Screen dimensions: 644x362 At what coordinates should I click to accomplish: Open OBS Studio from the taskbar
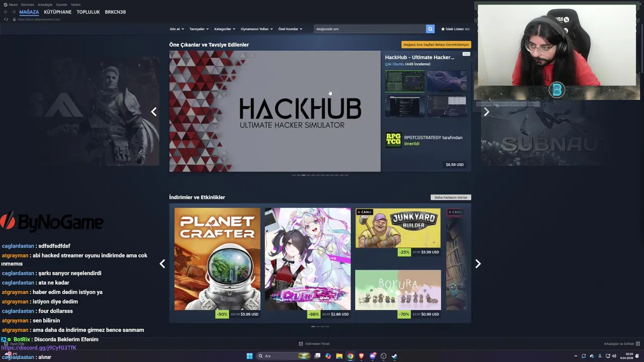click(383, 356)
